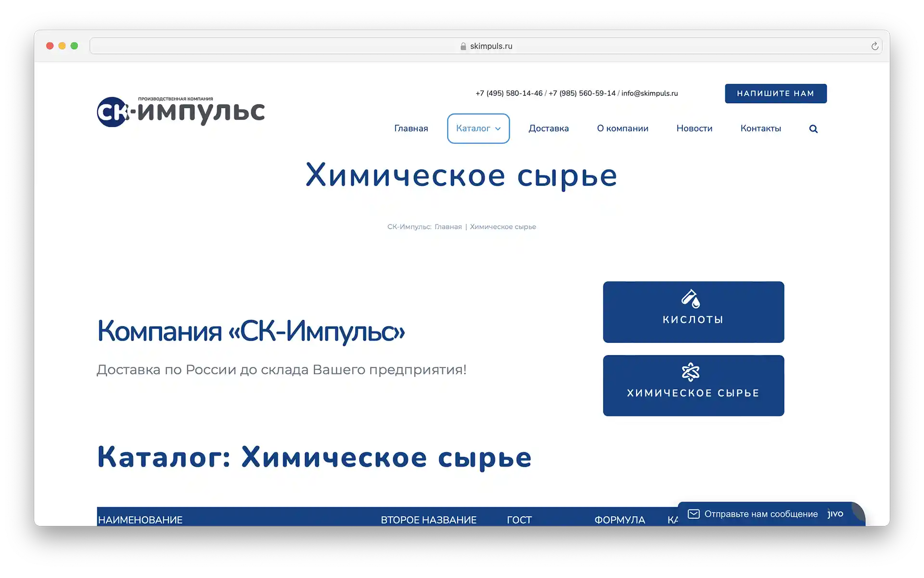Click the Каталог: Химическое сырье heading
924x578 pixels.
314,457
